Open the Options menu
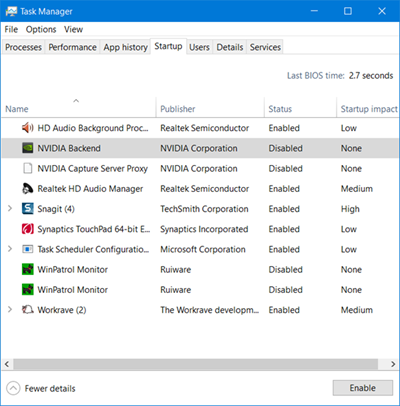Viewport: 400px width, 406px height. pyautogui.click(x=41, y=30)
